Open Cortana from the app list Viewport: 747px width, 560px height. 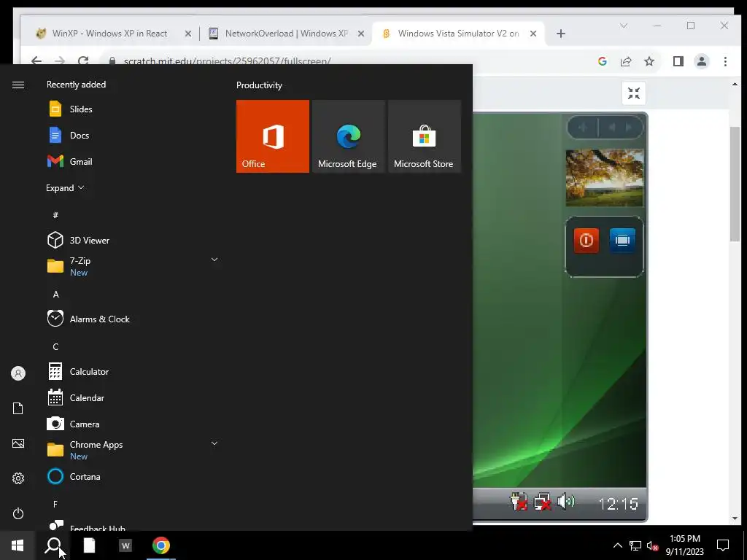coord(133,476)
